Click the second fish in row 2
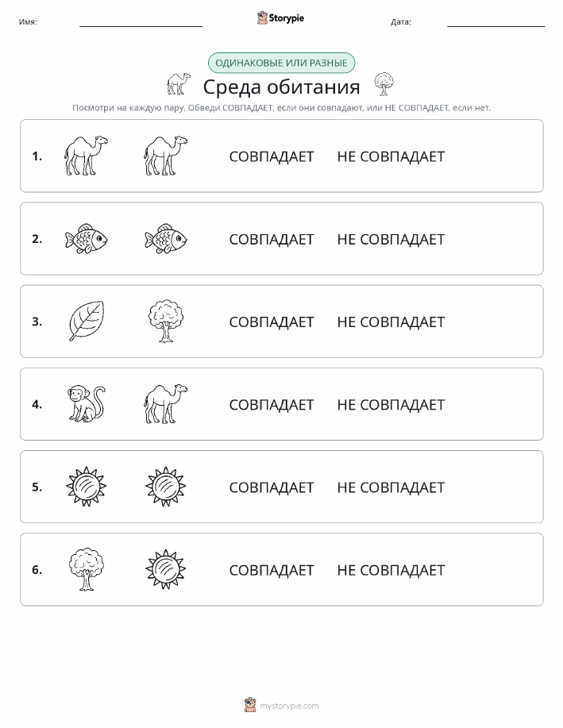The height and width of the screenshot is (728, 563). [x=166, y=239]
